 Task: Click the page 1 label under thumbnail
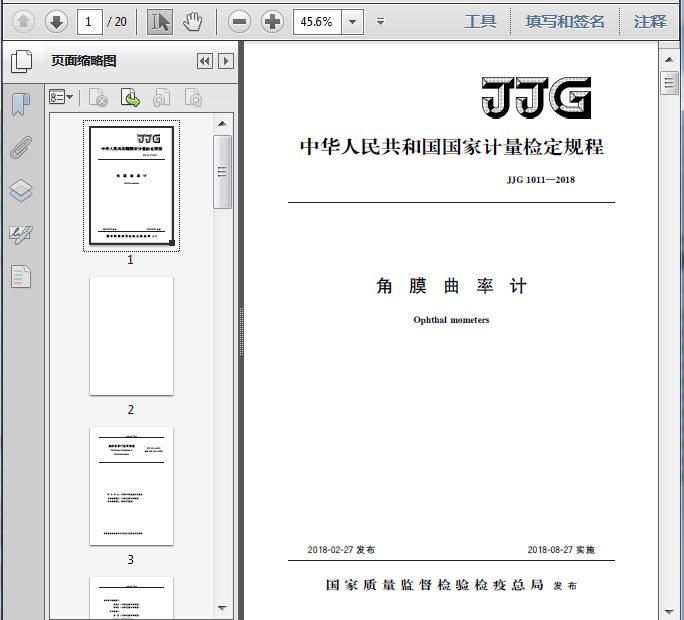[x=130, y=260]
